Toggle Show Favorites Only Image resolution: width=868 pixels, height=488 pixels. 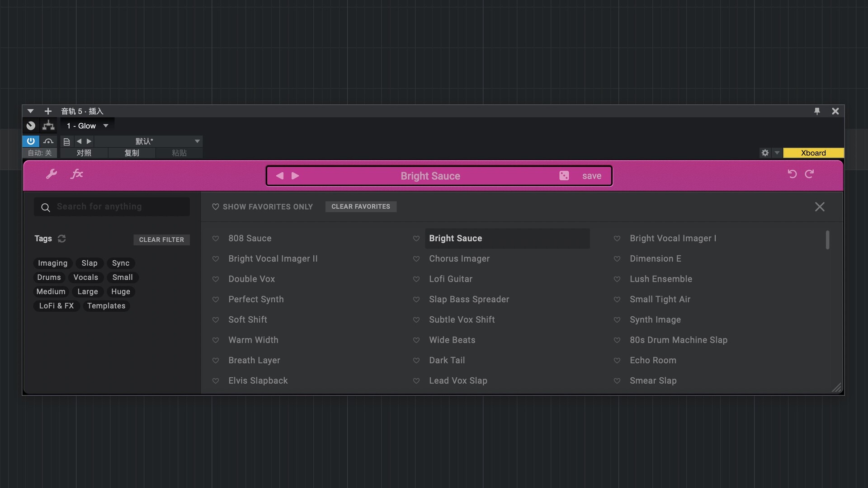coord(263,206)
